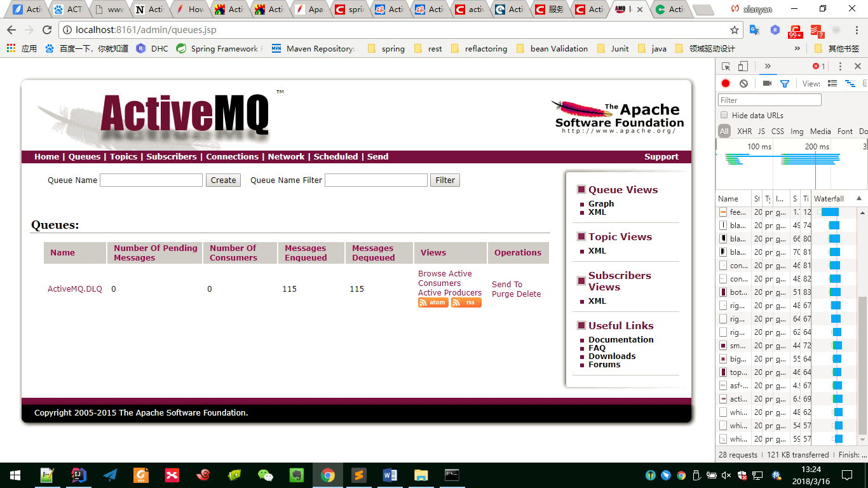
Task: Open the bean Validation bookmarks folder
Action: pyautogui.click(x=552, y=48)
